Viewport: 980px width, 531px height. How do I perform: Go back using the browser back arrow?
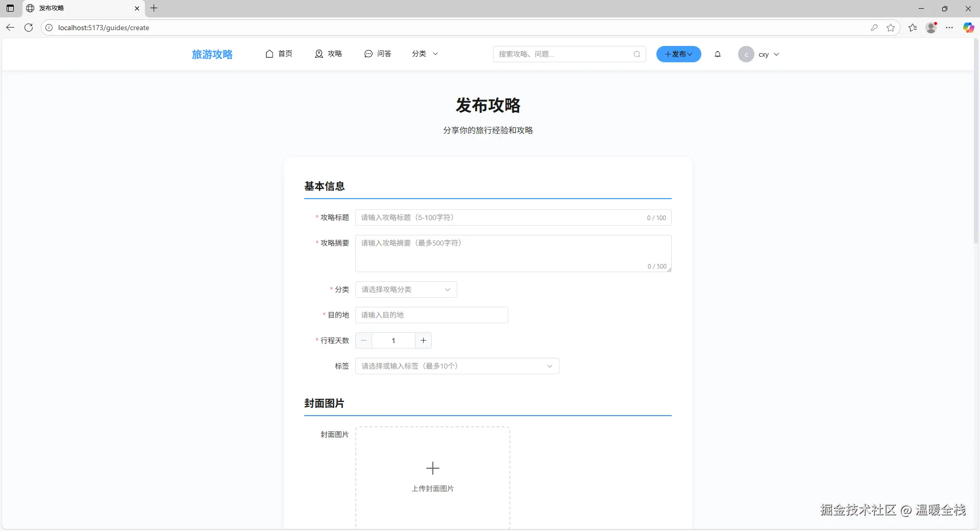pyautogui.click(x=10, y=28)
